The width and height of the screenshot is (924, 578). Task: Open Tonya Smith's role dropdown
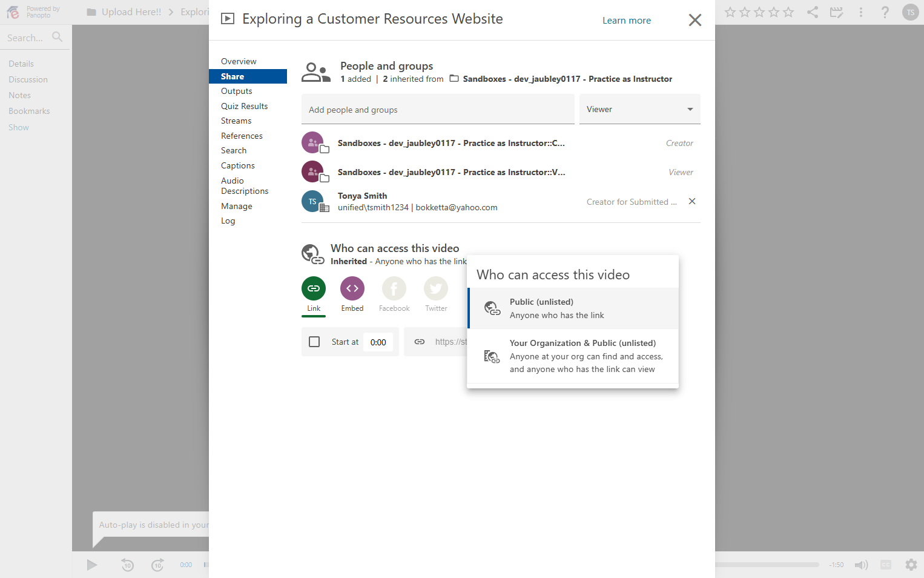632,202
